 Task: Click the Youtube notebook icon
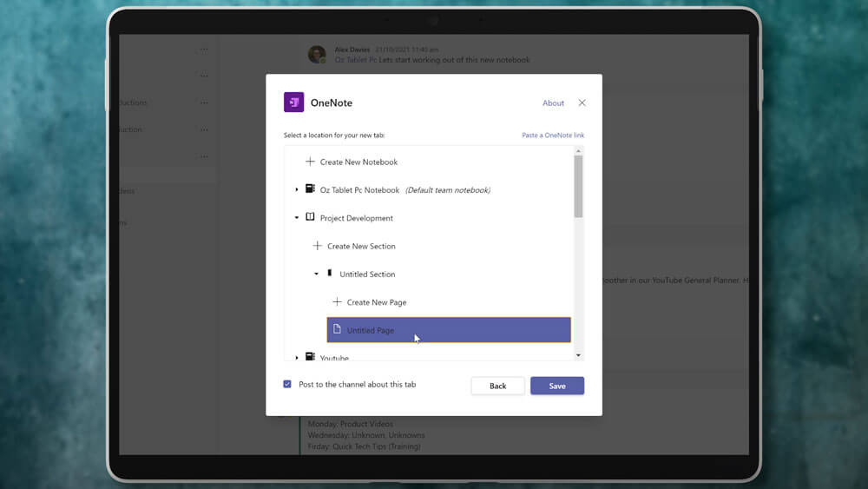click(310, 357)
